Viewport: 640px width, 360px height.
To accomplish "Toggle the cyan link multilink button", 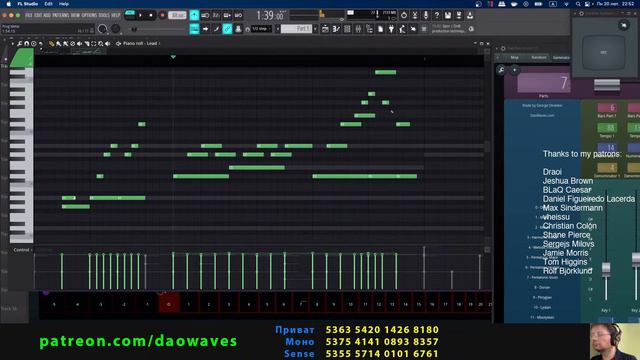I will tap(227, 29).
